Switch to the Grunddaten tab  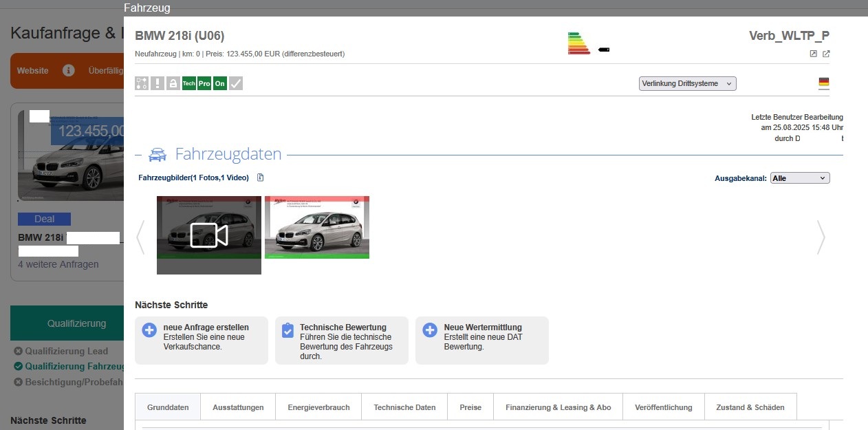click(168, 407)
